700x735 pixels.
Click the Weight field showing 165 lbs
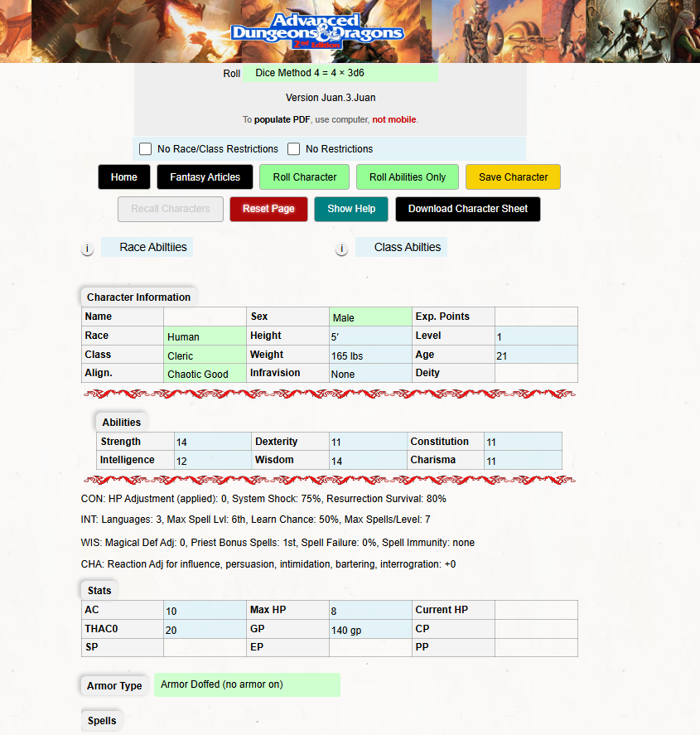click(370, 355)
